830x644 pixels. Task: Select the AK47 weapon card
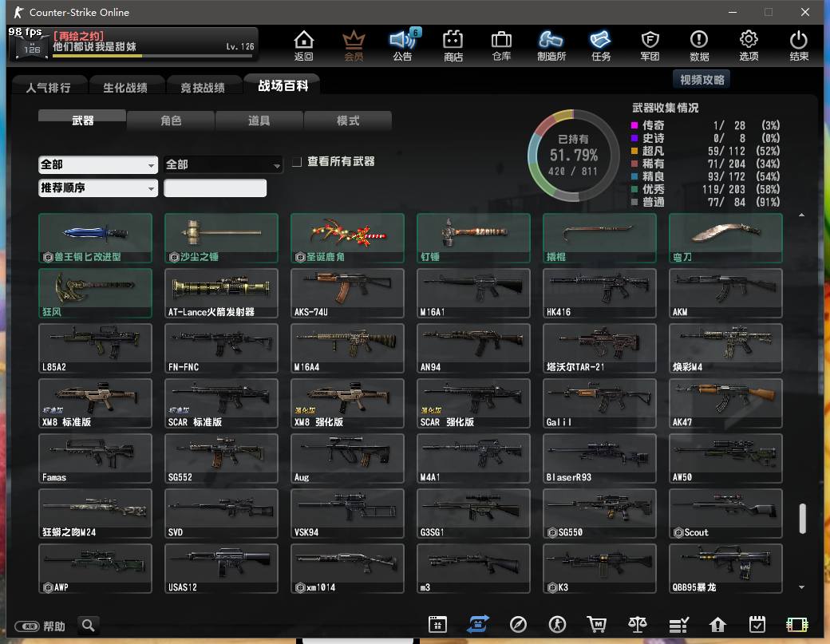point(725,403)
